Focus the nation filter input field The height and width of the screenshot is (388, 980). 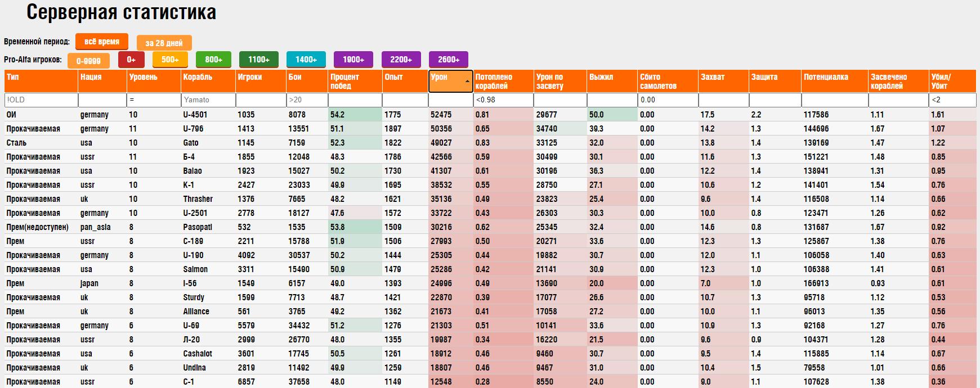coord(102,100)
